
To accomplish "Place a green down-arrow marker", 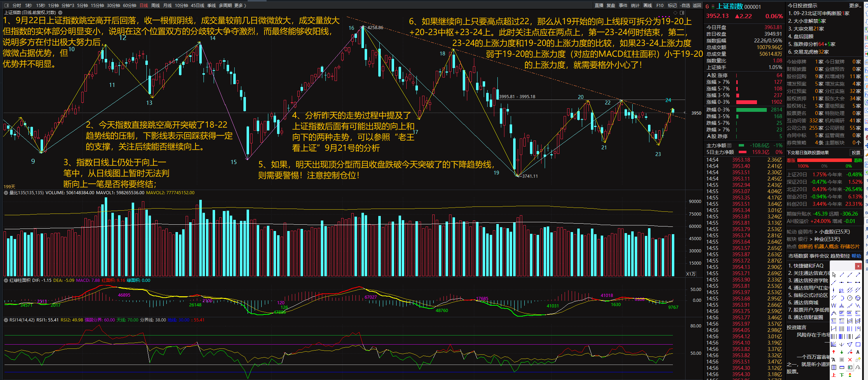I will 842,352.
